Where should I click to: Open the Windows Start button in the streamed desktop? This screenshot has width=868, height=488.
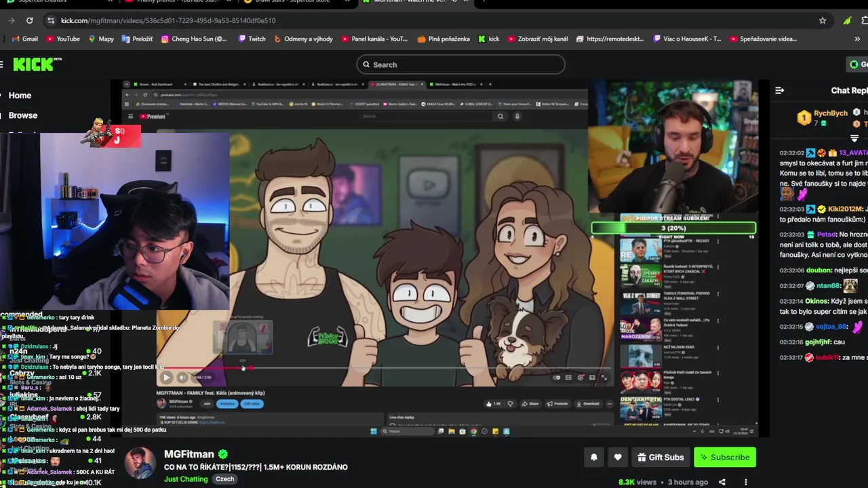point(373,431)
